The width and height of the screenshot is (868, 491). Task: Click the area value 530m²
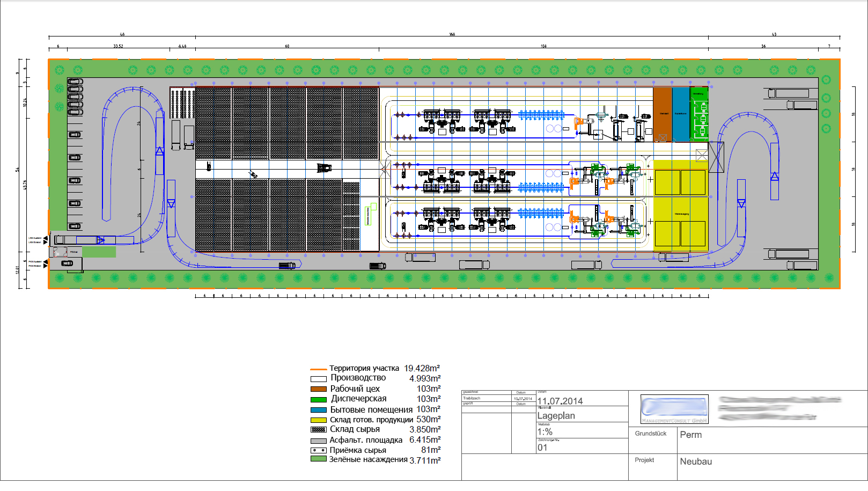[429, 419]
